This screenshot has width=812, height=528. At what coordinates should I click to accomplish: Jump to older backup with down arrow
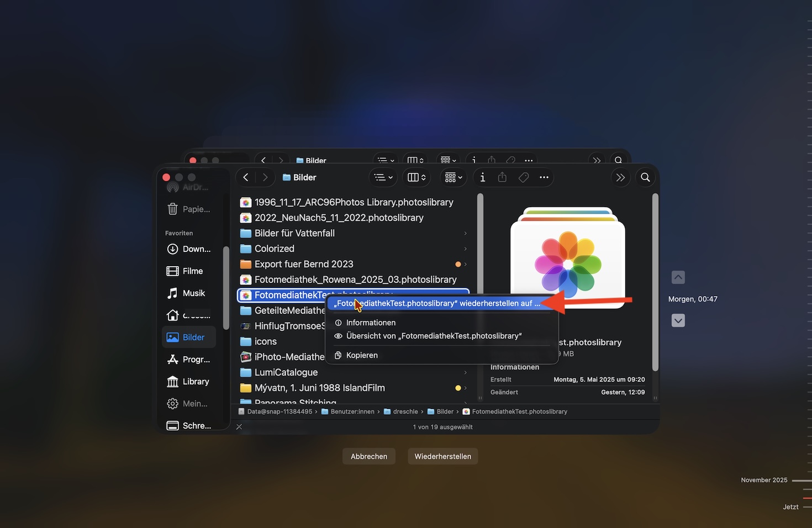[678, 320]
